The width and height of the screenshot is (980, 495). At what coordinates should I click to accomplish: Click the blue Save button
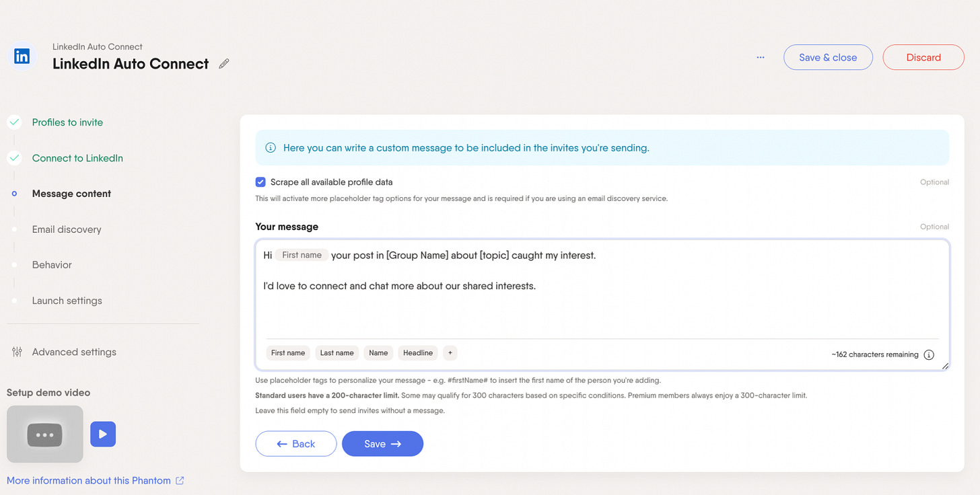tap(382, 444)
